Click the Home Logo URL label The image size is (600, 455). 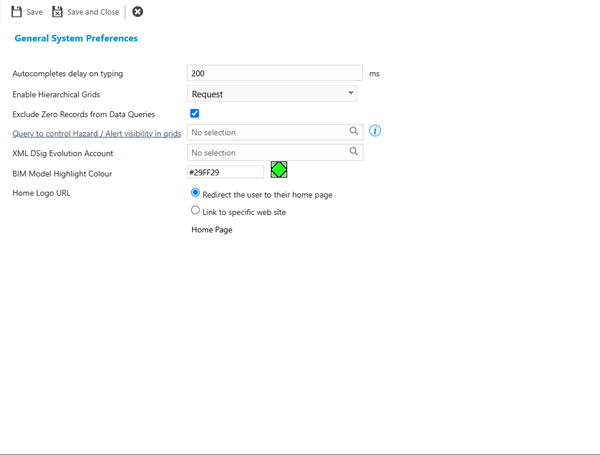[41, 193]
